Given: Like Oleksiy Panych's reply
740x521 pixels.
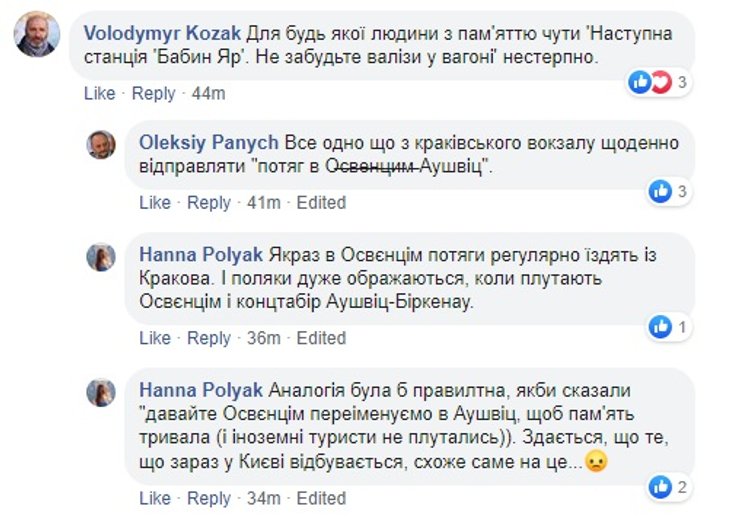Looking at the screenshot, I should coord(155,202).
